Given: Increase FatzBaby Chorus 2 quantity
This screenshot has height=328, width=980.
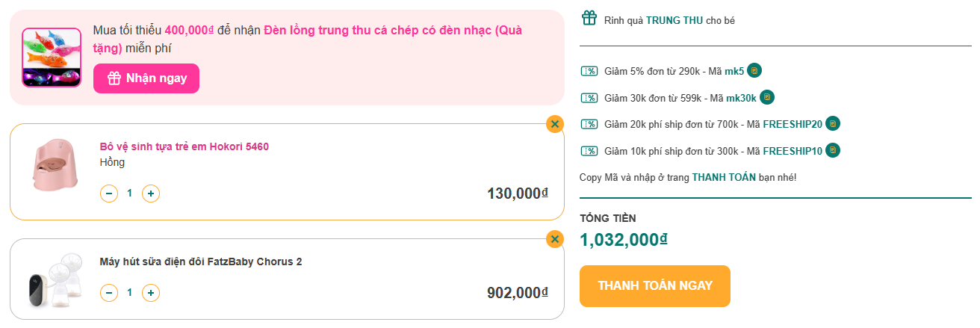Looking at the screenshot, I should point(151,292).
